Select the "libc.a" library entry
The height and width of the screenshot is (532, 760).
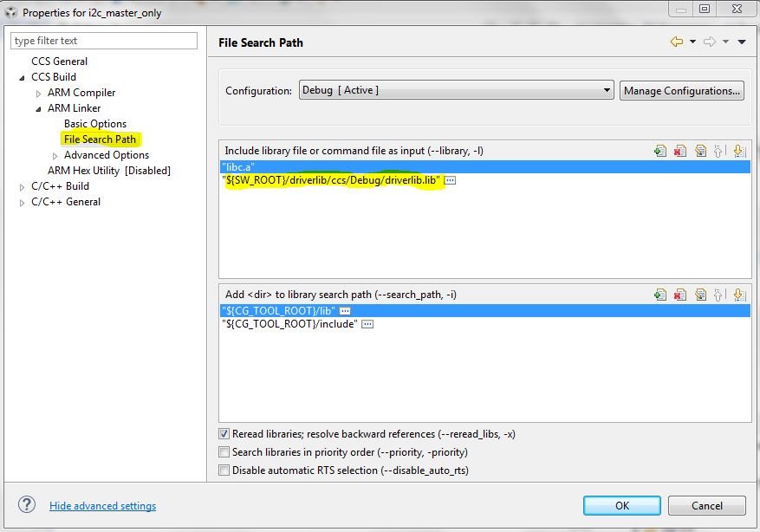click(x=484, y=166)
